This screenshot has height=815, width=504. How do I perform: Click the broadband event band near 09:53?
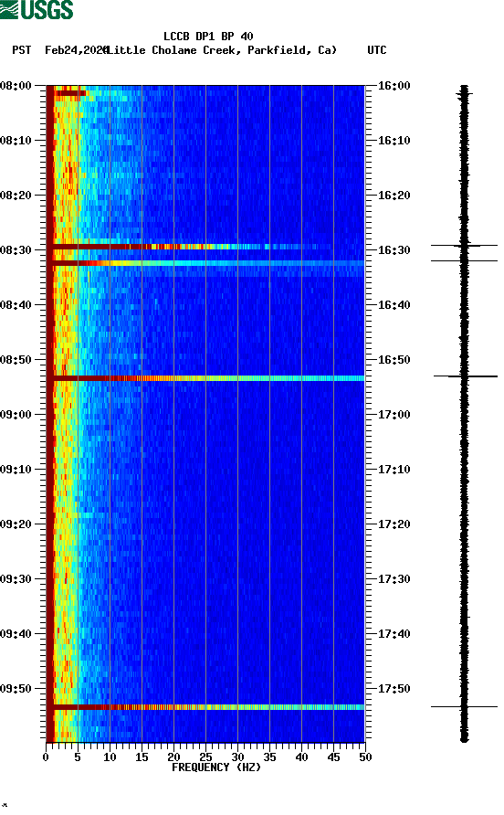pos(205,707)
